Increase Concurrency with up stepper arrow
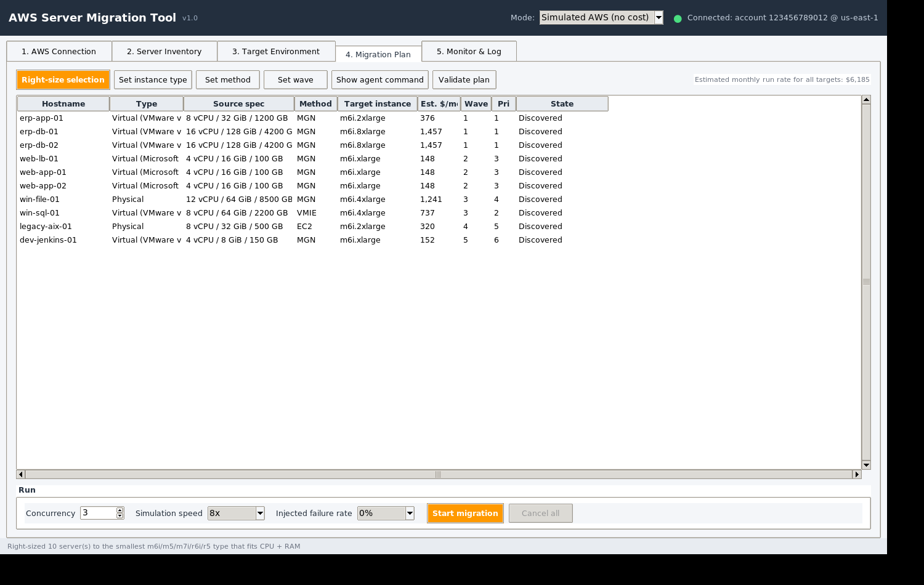 tap(120, 510)
